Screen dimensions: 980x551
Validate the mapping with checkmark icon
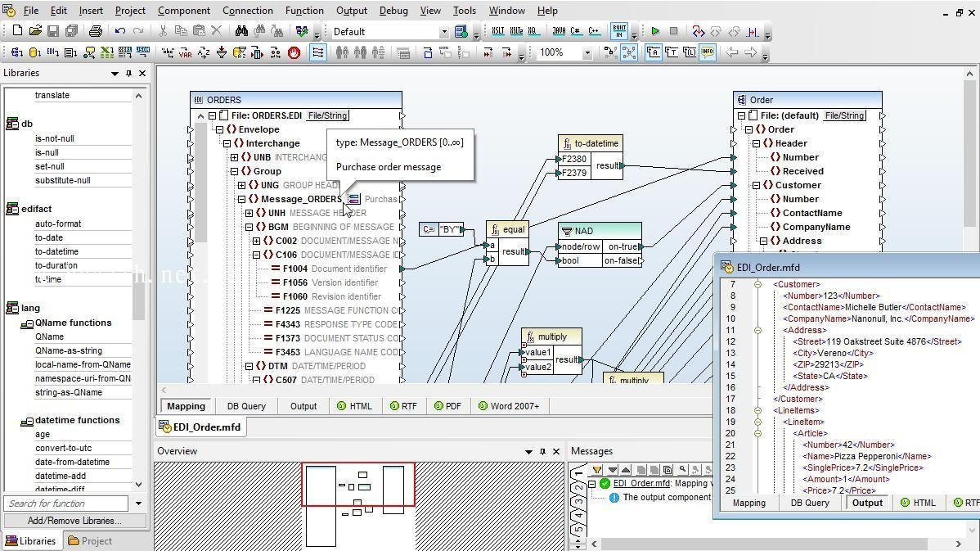(302, 30)
